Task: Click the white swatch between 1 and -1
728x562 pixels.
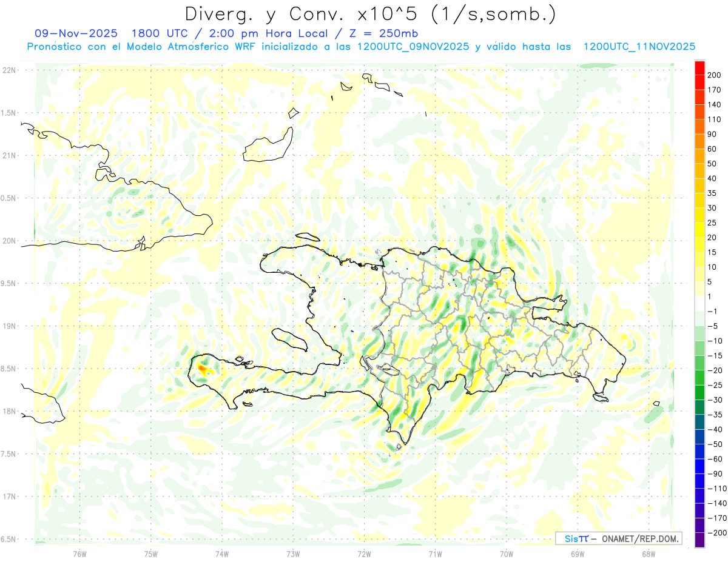Action: pyautogui.click(x=699, y=303)
